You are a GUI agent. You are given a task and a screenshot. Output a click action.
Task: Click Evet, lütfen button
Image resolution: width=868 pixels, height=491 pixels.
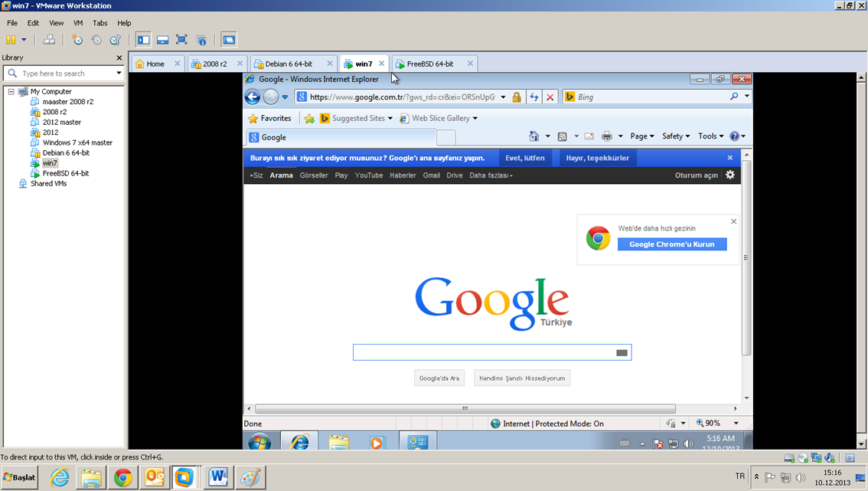525,158
